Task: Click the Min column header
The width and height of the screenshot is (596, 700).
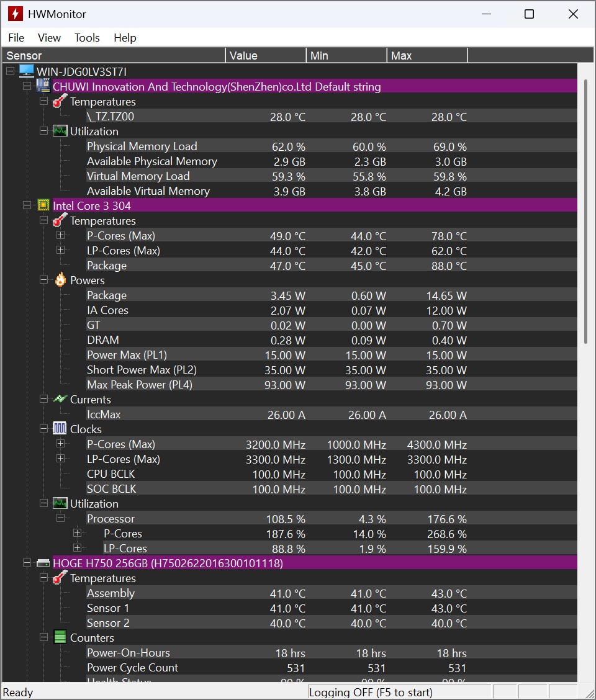Action: tap(346, 55)
